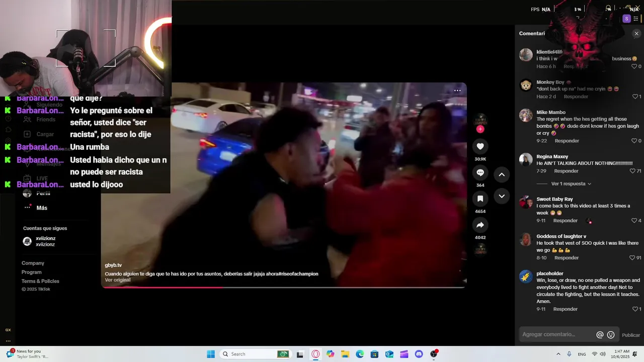Like the TikTok video with the heart icon
The height and width of the screenshot is (362, 644).
click(x=480, y=146)
